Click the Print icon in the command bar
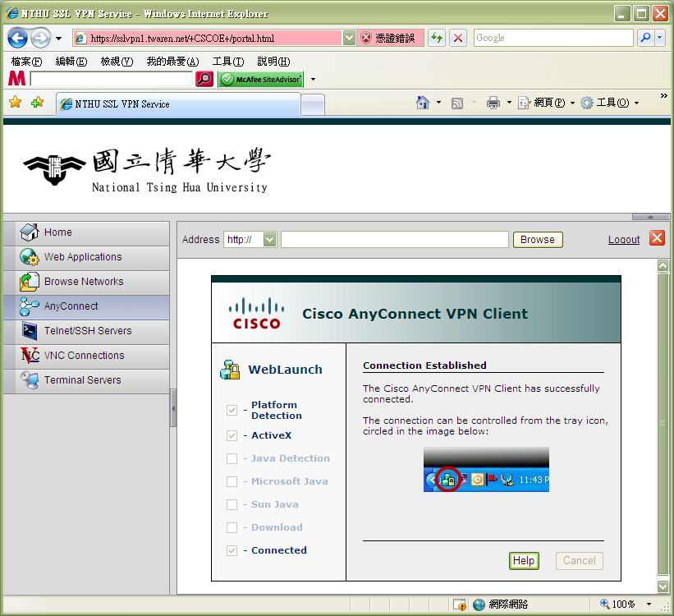Viewport: 674px width, 616px height. 493,103
